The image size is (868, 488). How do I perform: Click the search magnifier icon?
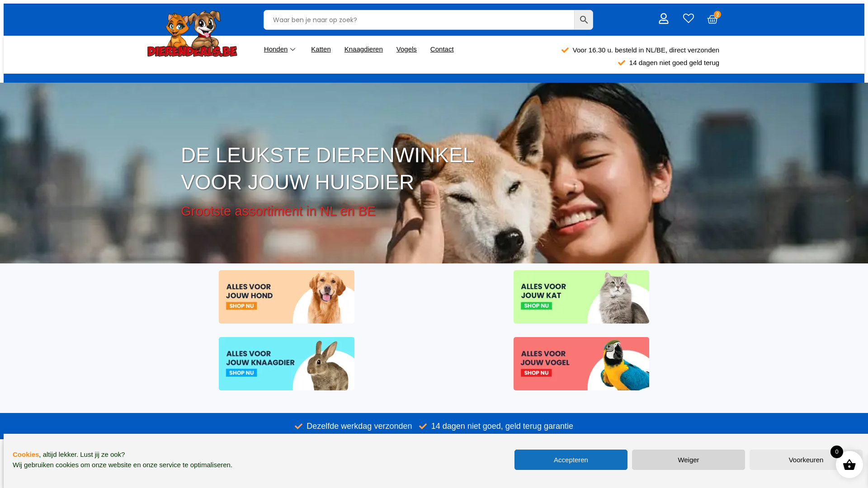[x=584, y=20]
